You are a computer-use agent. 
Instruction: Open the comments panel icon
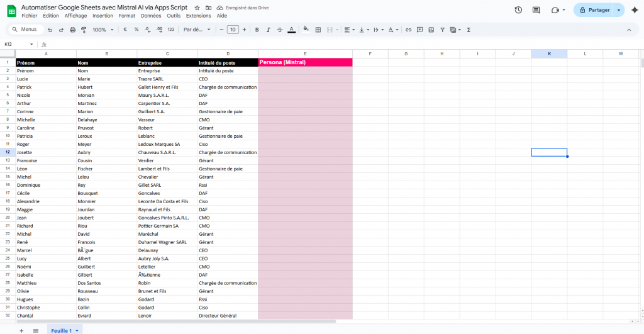pos(536,10)
